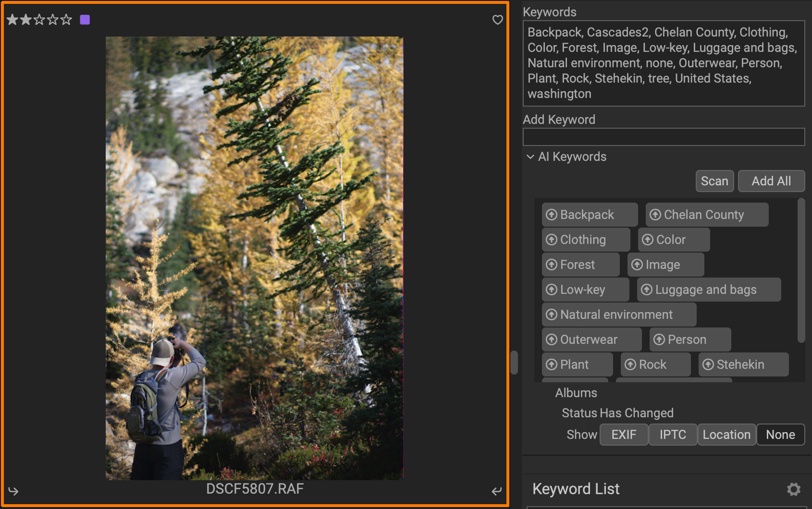The height and width of the screenshot is (509, 812).
Task: Click the rotate-right arrow below the photo
Action: point(497,491)
